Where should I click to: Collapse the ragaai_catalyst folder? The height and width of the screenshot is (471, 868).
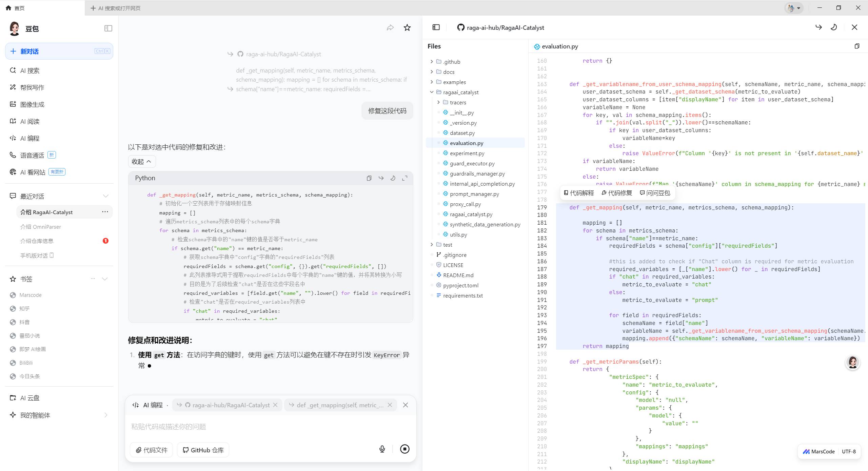pyautogui.click(x=432, y=92)
